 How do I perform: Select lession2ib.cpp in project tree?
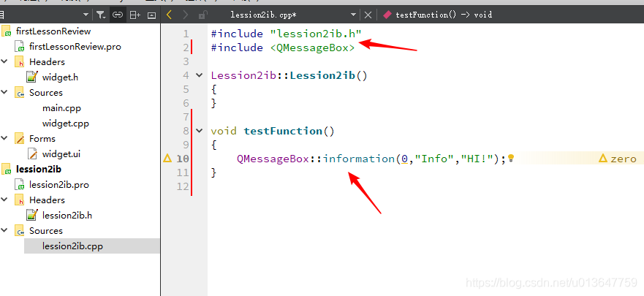(x=72, y=246)
